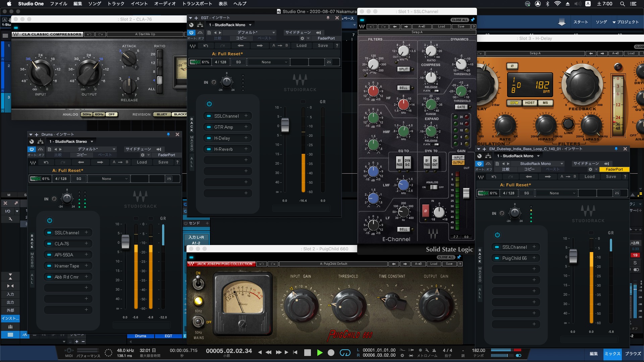Screen dimensions: 644x362
Task: Switch to 編集 panel at bottom right
Action: [594, 354]
